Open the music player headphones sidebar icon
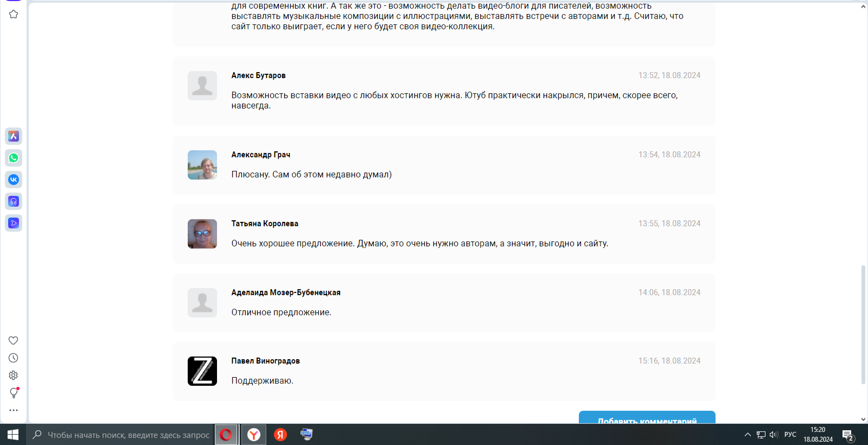The height and width of the screenshot is (445, 868). (x=14, y=201)
